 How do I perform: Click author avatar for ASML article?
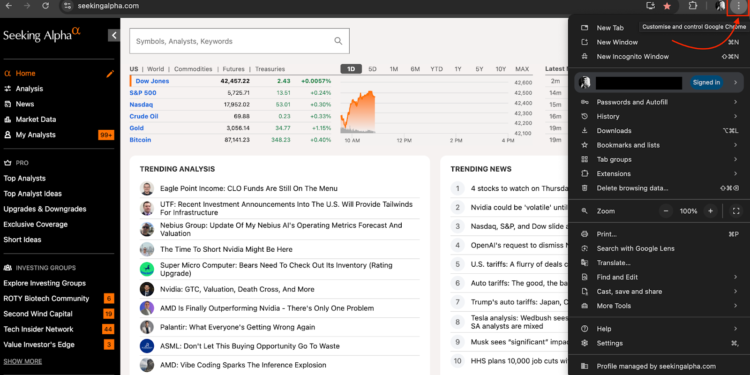coord(147,346)
